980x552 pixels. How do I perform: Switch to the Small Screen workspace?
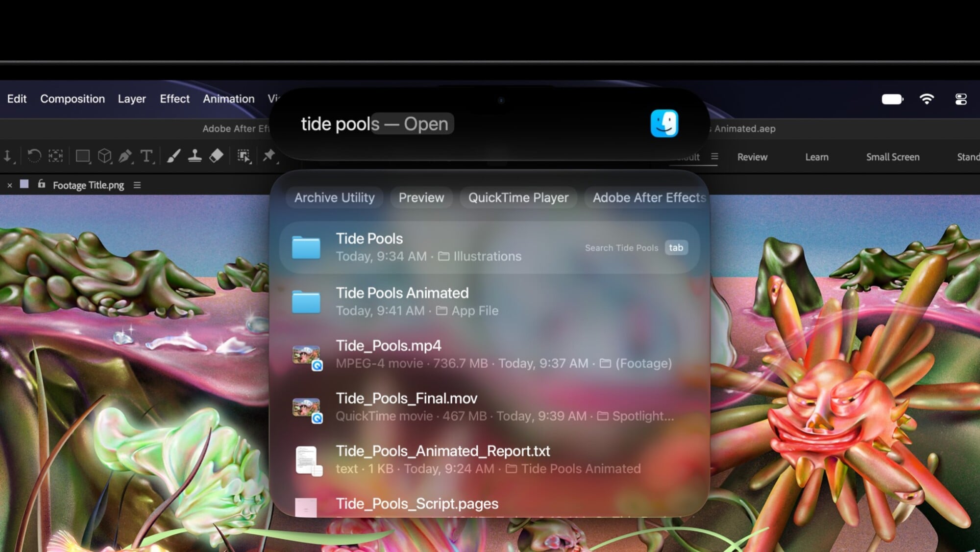(892, 157)
